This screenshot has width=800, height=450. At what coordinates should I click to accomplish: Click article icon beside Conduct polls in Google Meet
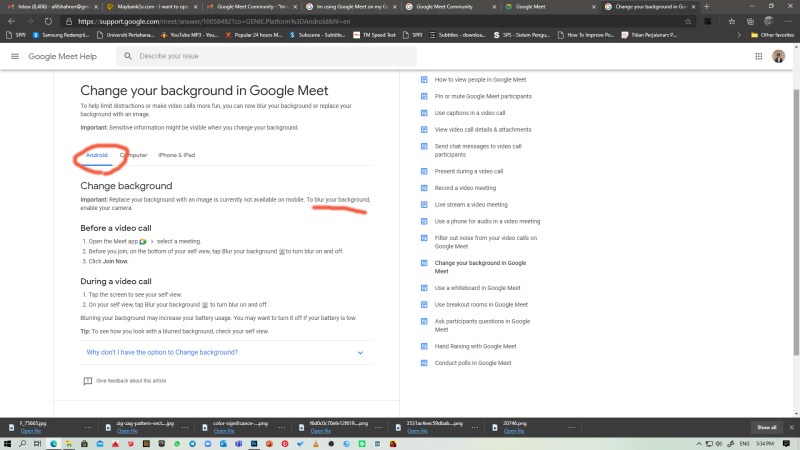[424, 363]
